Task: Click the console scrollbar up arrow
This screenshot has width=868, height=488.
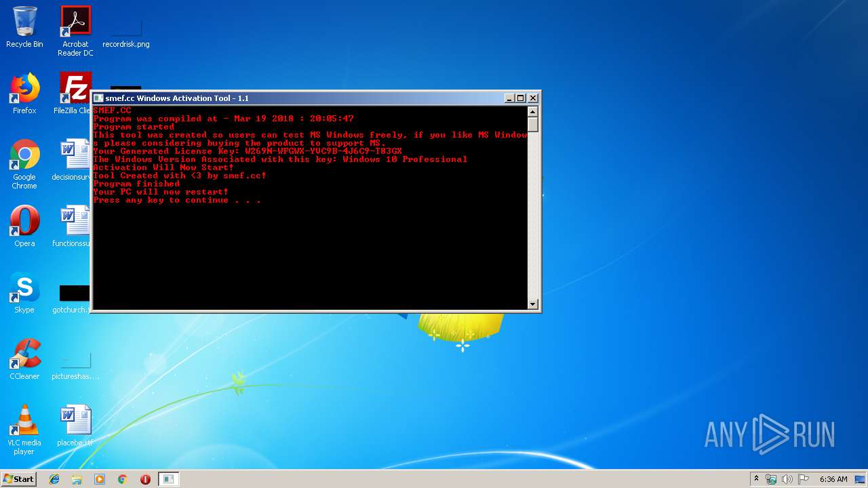Action: pyautogui.click(x=533, y=112)
